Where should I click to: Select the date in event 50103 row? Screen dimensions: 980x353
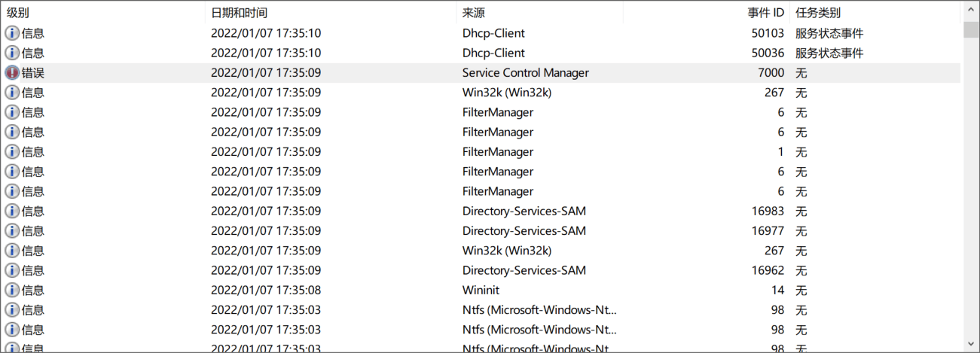(x=266, y=33)
